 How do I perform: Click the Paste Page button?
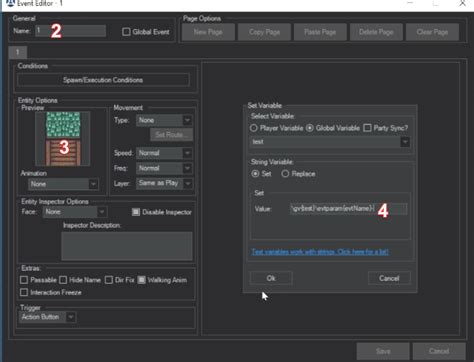pyautogui.click(x=320, y=32)
